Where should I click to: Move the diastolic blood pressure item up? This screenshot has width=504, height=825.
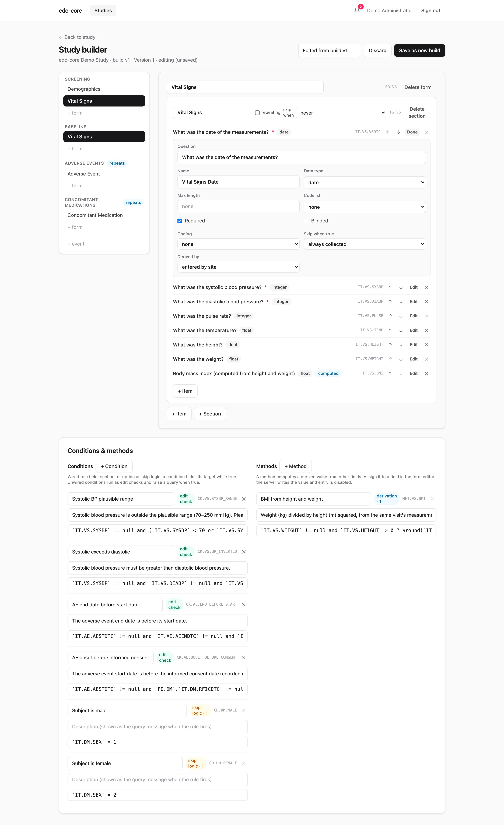click(390, 302)
